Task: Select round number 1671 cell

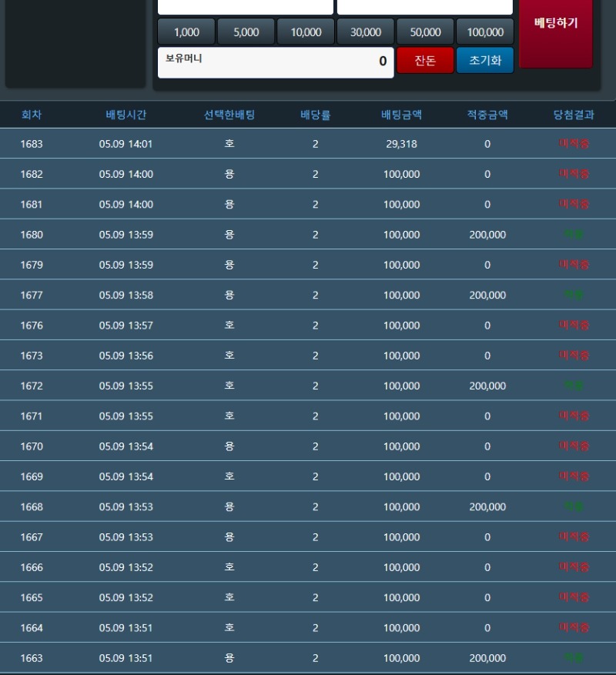Action: coord(32,416)
